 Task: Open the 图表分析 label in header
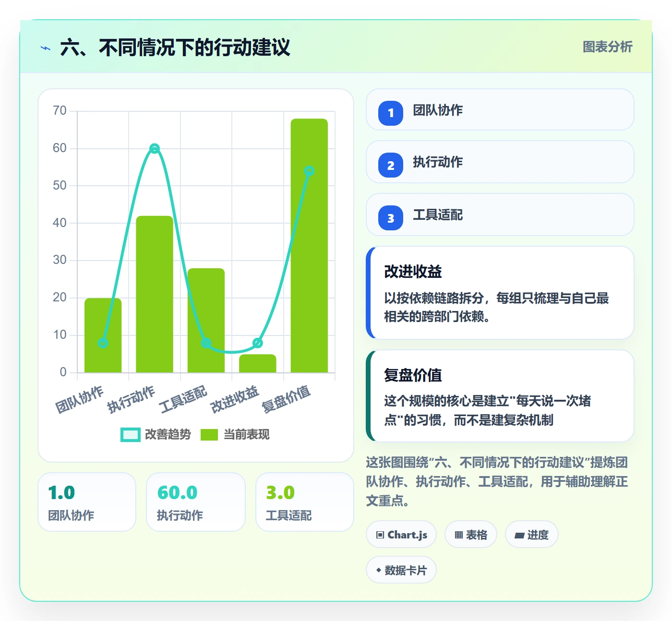[x=607, y=47]
